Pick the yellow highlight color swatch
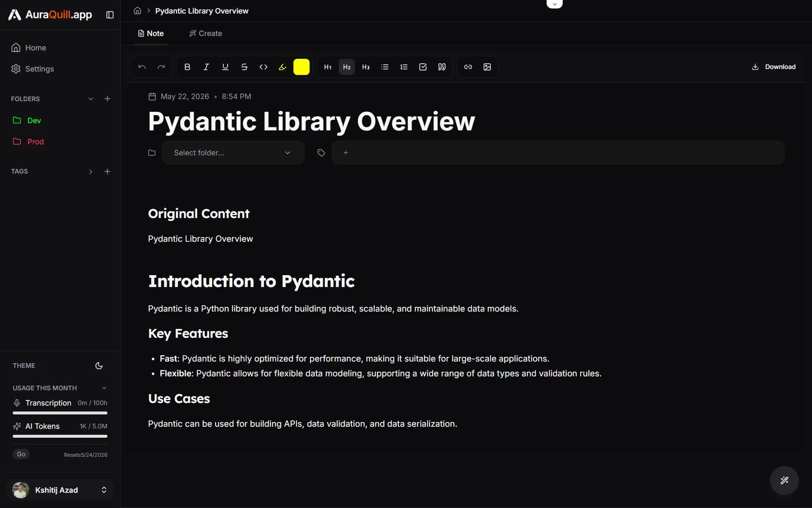The image size is (812, 508). point(302,67)
